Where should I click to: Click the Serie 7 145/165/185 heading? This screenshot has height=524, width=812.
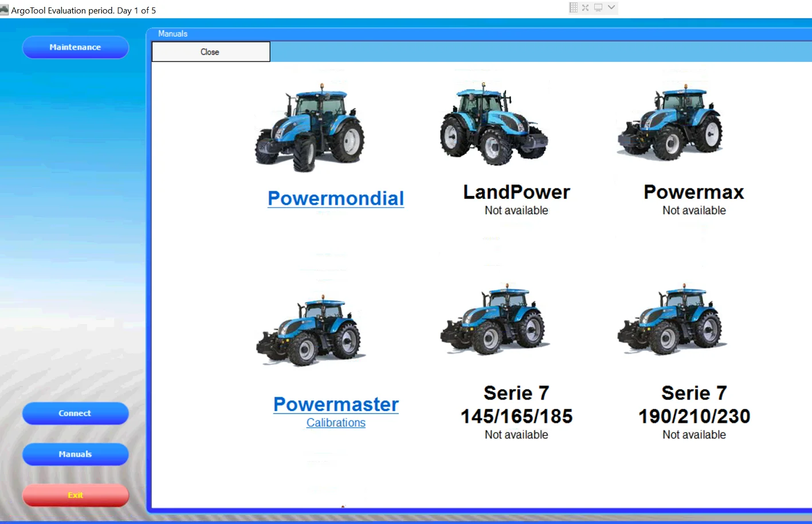(516, 404)
